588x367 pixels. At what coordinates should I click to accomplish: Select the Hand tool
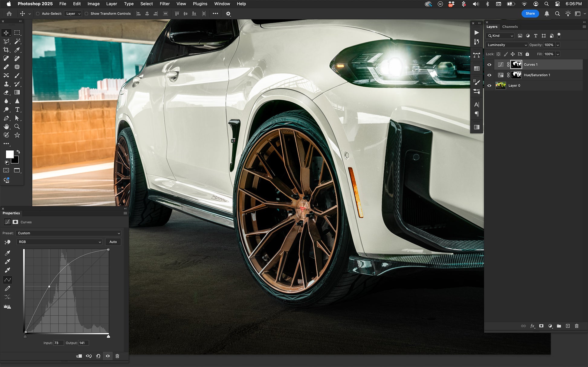coord(6,126)
